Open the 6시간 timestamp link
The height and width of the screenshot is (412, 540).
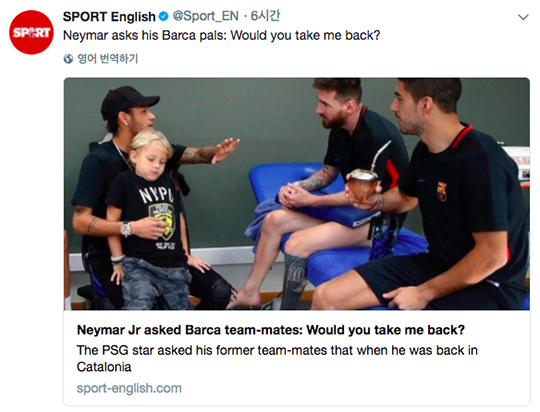265,16
